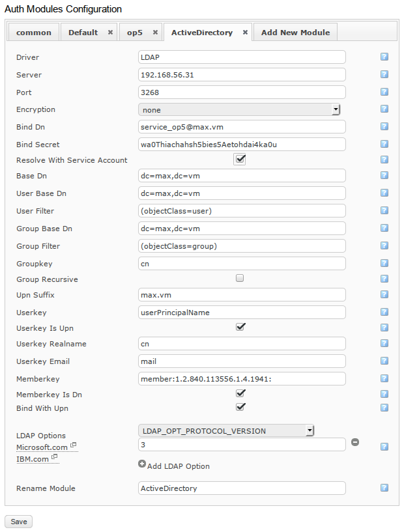Toggle Bind With Upn checkbox
The height and width of the screenshot is (532, 404).
[240, 407]
